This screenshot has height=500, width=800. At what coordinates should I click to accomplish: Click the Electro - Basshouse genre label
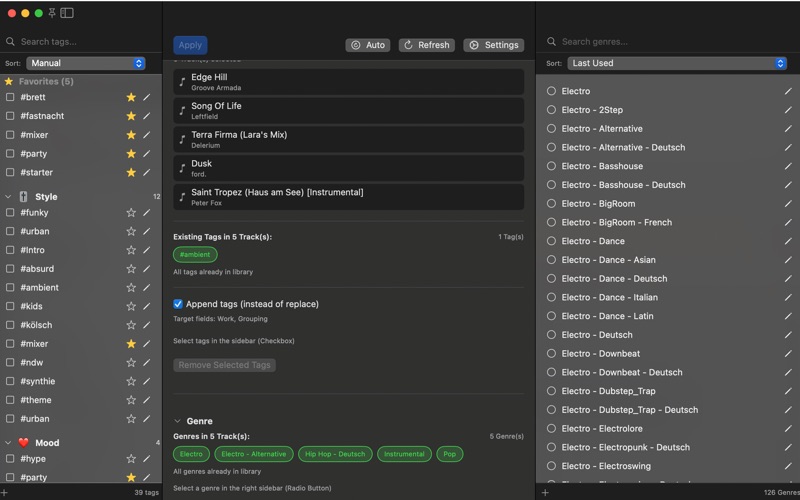pos(602,166)
